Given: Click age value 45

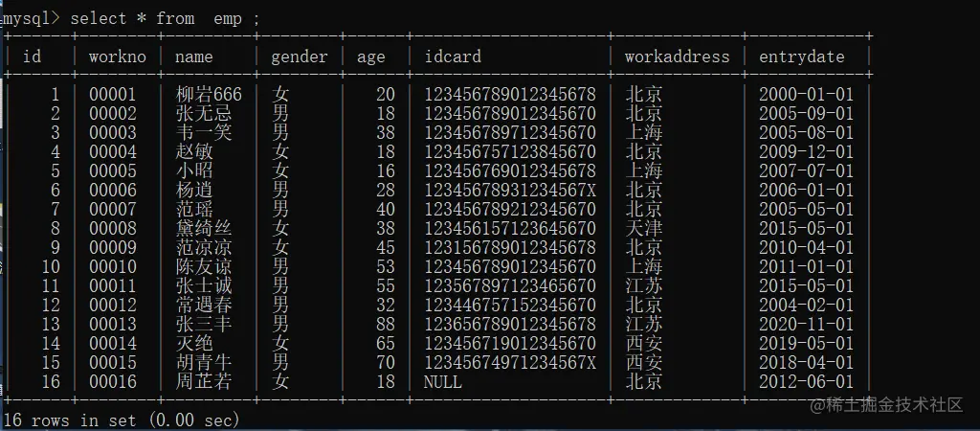Looking at the screenshot, I should 386,248.
